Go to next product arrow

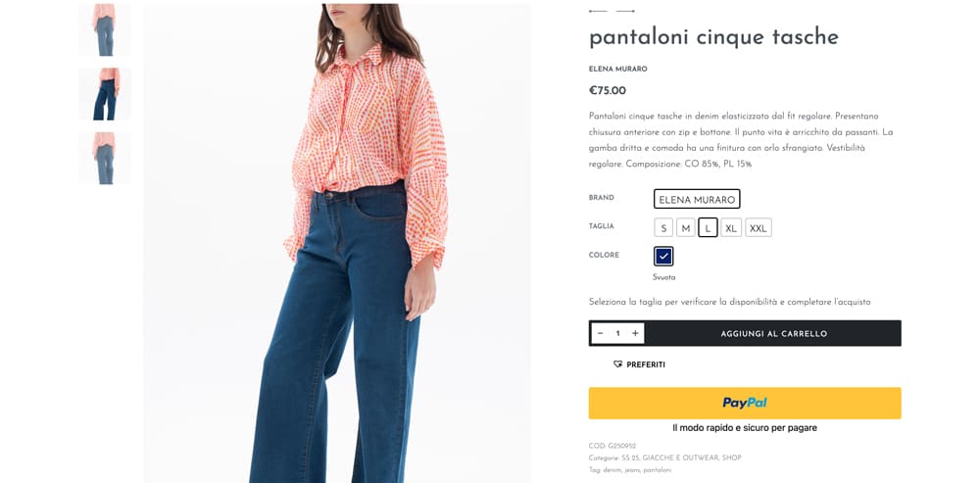click(x=625, y=11)
